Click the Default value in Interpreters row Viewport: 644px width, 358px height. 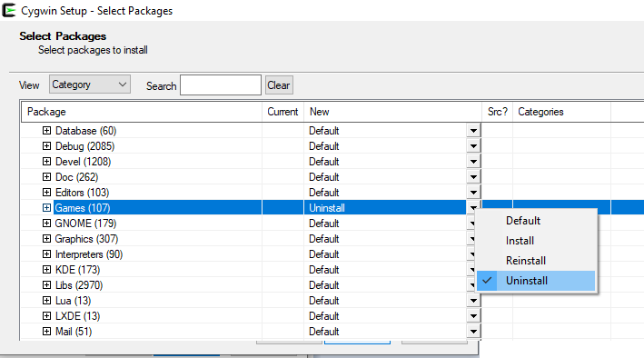pos(324,254)
